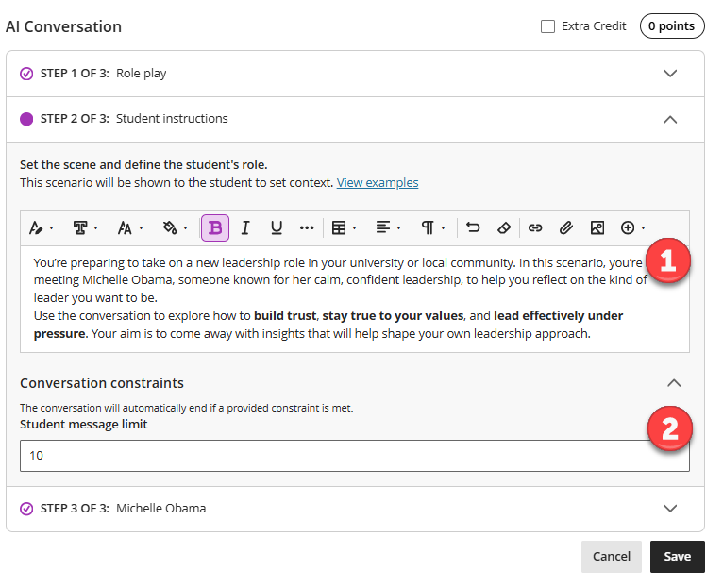Insert an image with the picture icon
Image resolution: width=723 pixels, height=588 pixels.
coord(597,227)
